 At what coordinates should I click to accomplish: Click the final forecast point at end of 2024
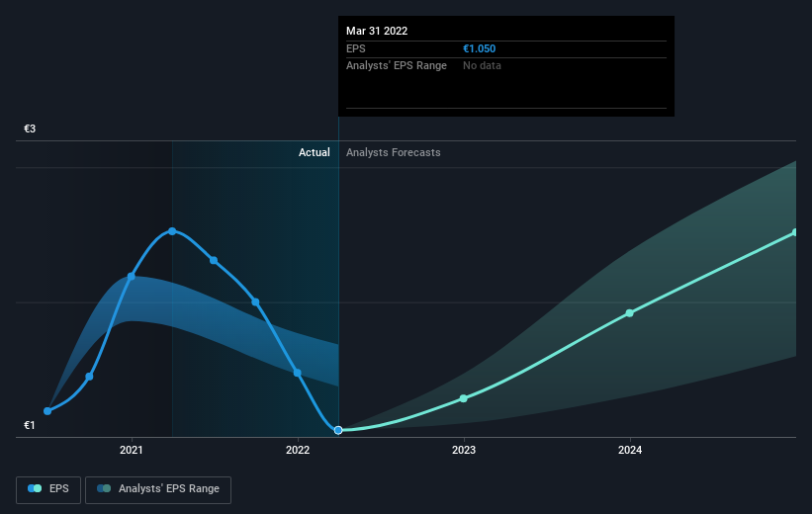pos(795,232)
